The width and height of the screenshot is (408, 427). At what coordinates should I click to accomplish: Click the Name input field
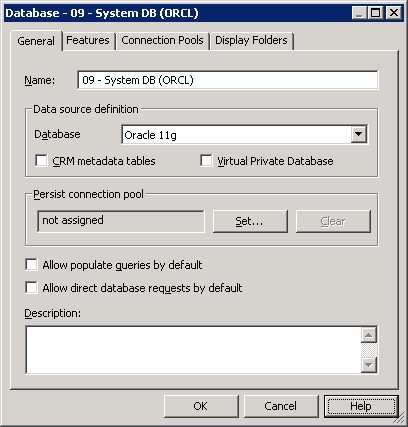point(228,80)
